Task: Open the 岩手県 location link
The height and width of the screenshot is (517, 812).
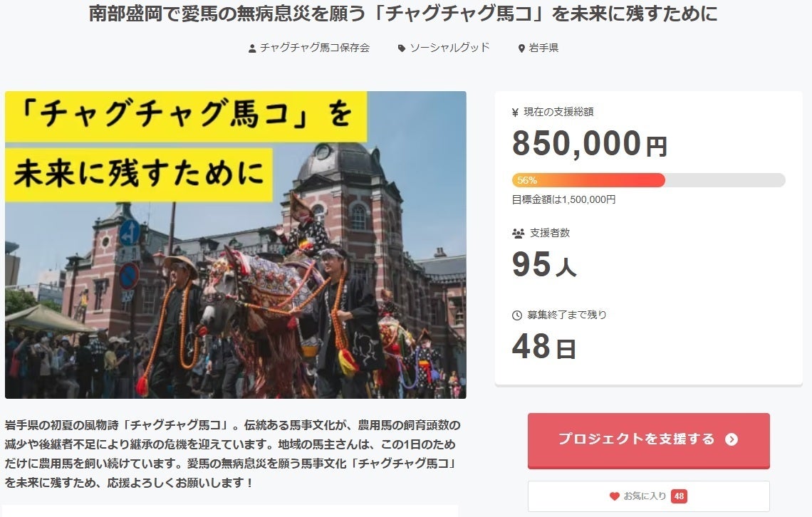Action: tap(543, 48)
